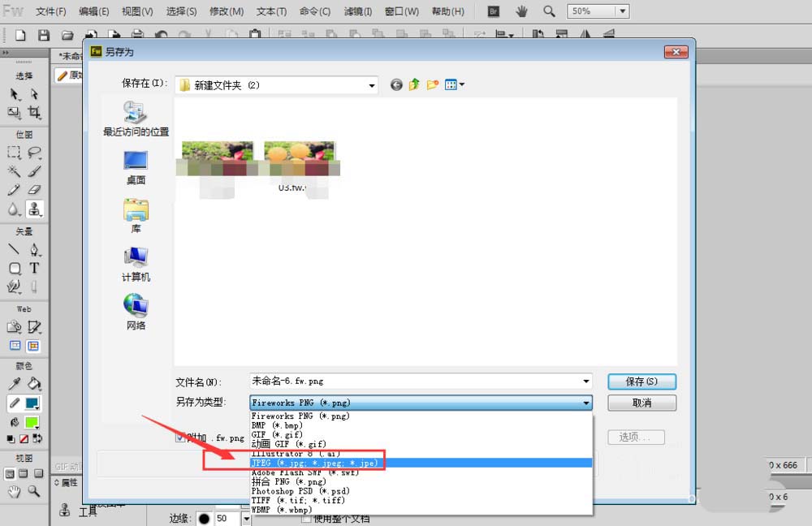Open the 50% zoom level dropdown
The height and width of the screenshot is (526, 812).
coord(622,11)
